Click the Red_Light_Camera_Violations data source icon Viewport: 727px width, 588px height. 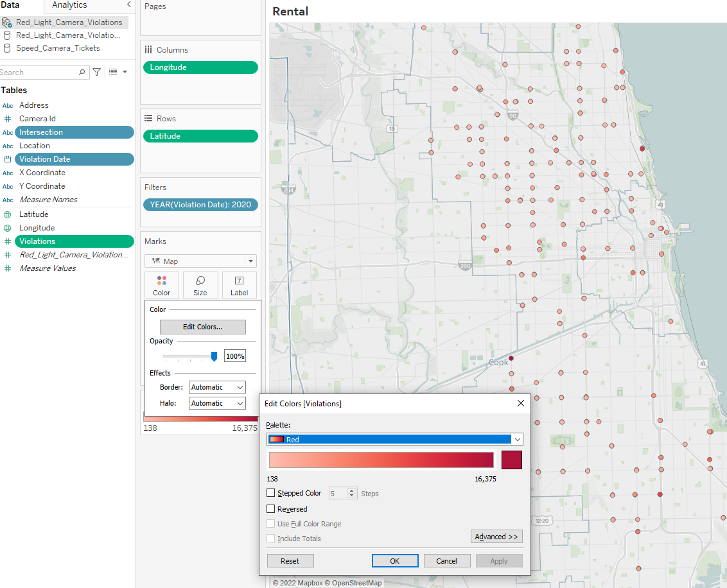click(x=6, y=22)
